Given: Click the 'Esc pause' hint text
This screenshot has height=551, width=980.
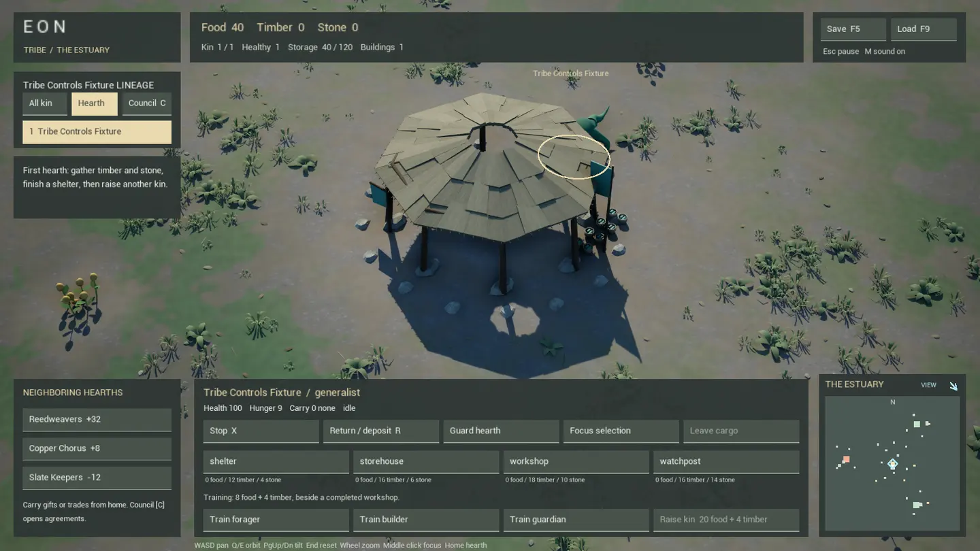Looking at the screenshot, I should 840,52.
